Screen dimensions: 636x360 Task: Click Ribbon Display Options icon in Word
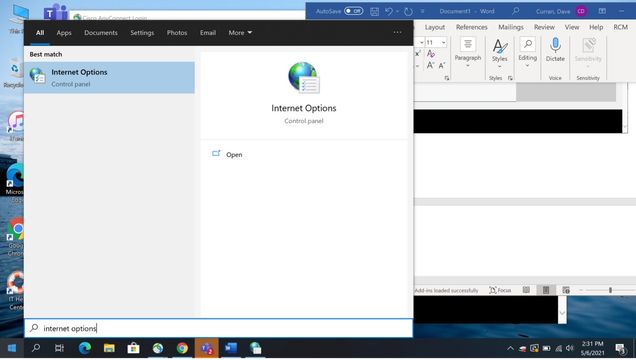[602, 11]
